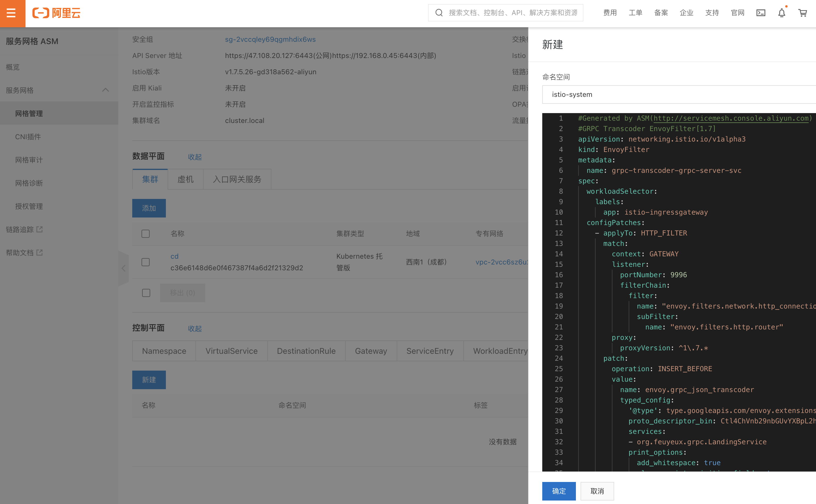Open the notifications bell

tap(781, 13)
